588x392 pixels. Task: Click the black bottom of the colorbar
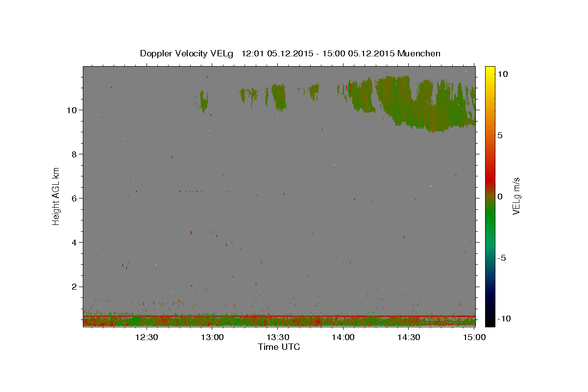coord(490,321)
